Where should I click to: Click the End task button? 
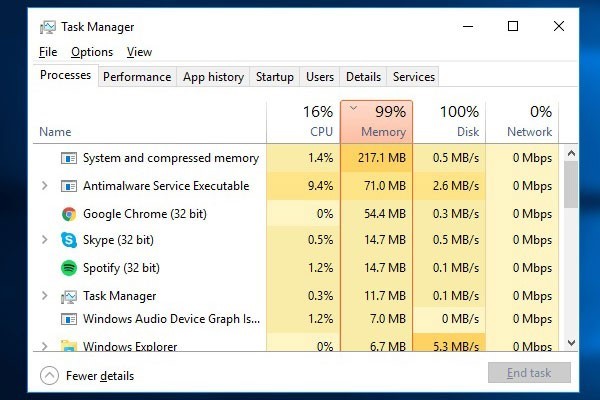pos(529,373)
